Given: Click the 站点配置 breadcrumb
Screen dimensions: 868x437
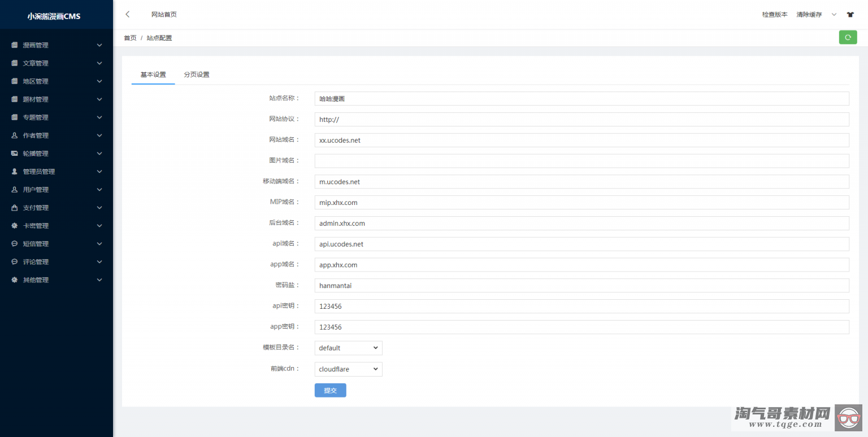Looking at the screenshot, I should click(159, 38).
